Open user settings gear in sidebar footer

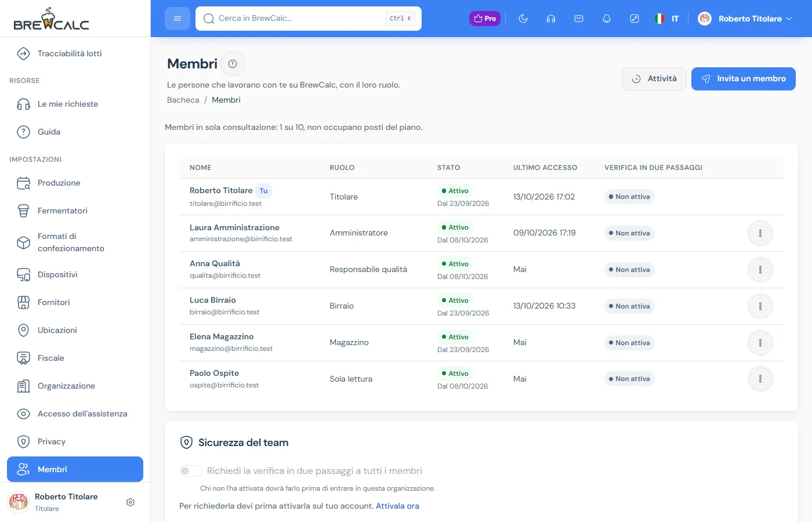pyautogui.click(x=130, y=502)
